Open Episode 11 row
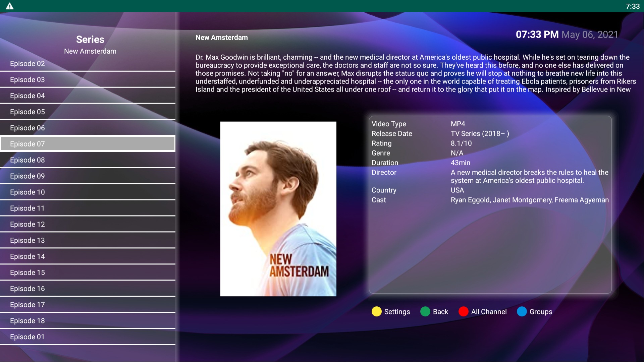Screen dimensions: 644x362 pyautogui.click(x=88, y=208)
